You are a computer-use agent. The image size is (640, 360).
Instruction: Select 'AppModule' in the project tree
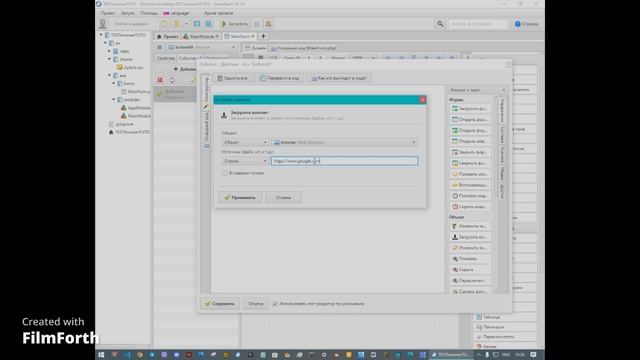(135, 108)
